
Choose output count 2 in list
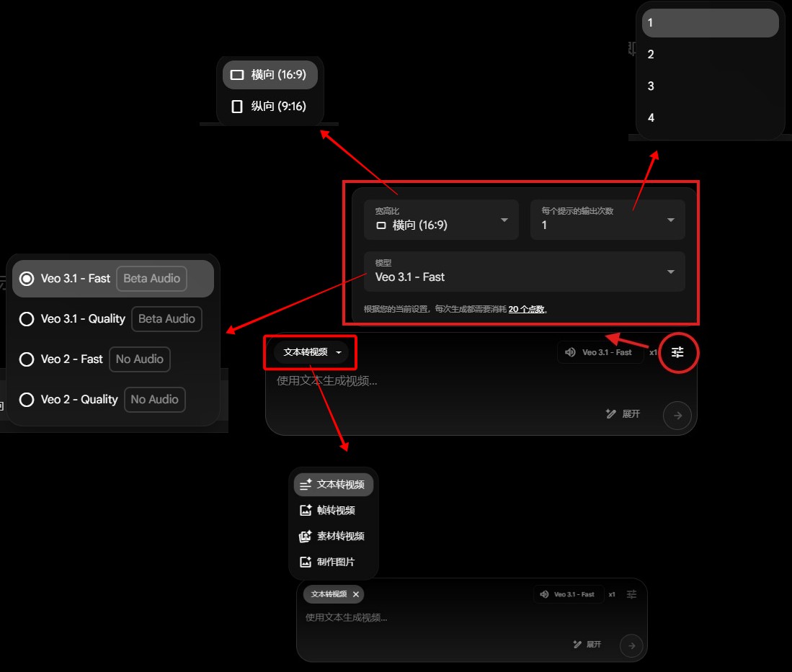[710, 54]
